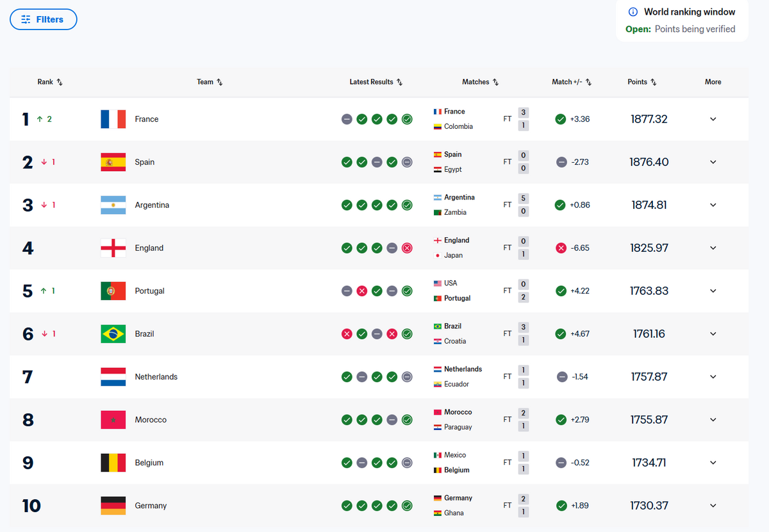Click the Brazil vs Croatia match result
The width and height of the screenshot is (769, 532).
(x=481, y=334)
